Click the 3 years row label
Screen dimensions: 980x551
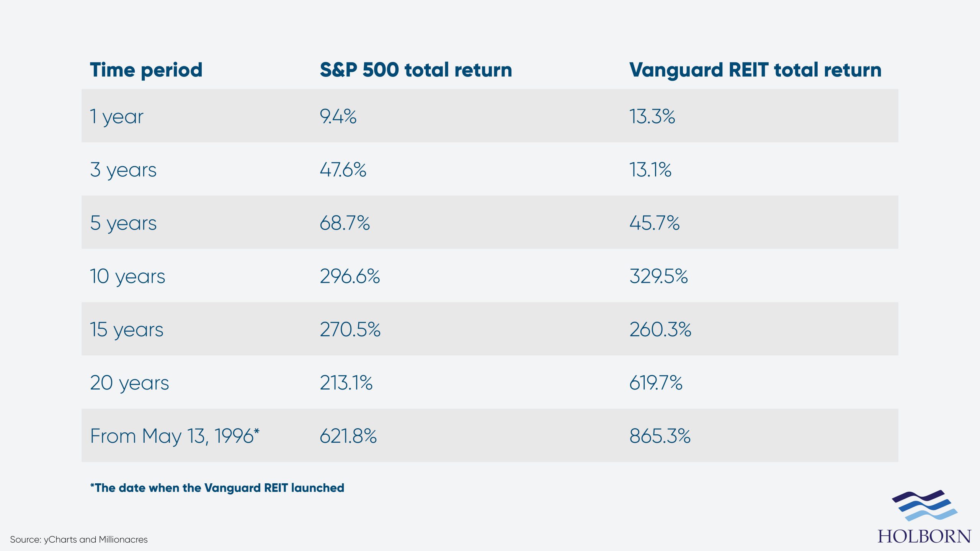(123, 170)
